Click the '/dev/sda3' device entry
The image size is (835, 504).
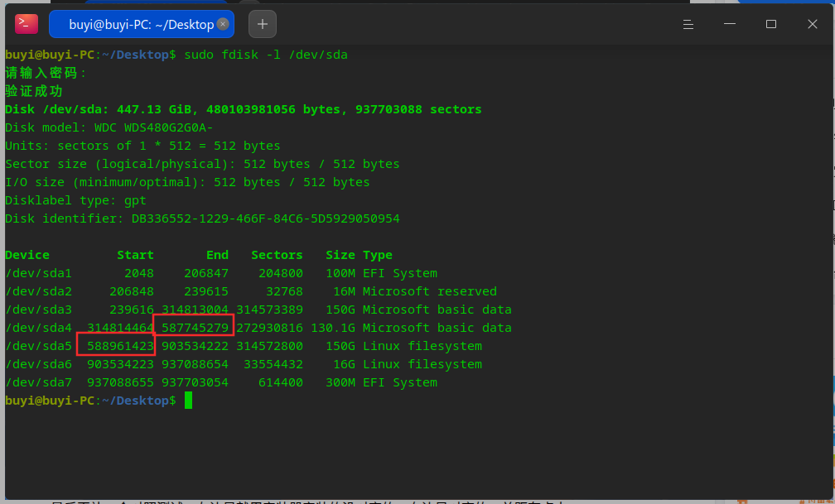(x=38, y=310)
